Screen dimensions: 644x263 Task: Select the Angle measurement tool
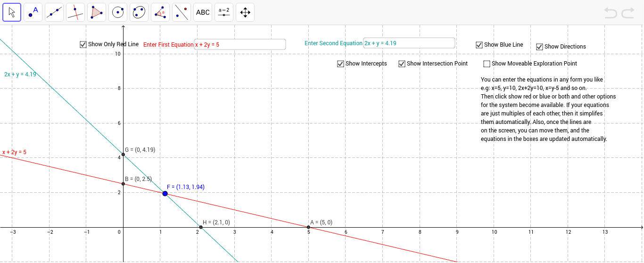pyautogui.click(x=160, y=12)
